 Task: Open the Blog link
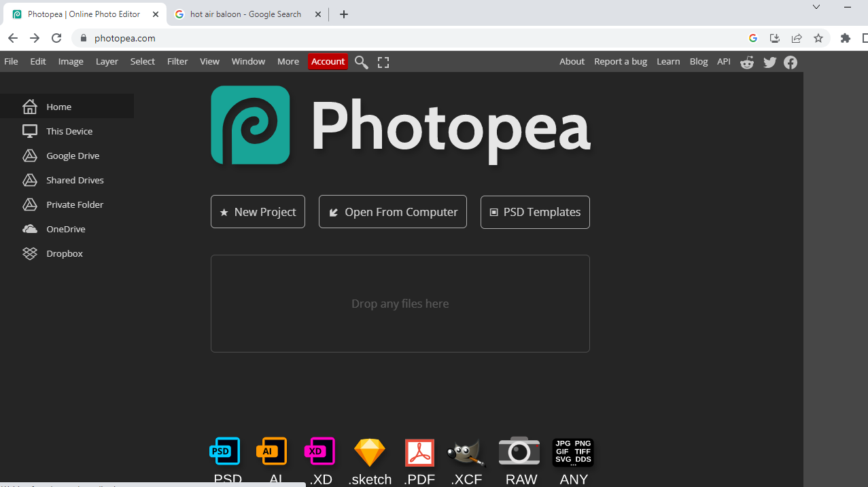[699, 61]
